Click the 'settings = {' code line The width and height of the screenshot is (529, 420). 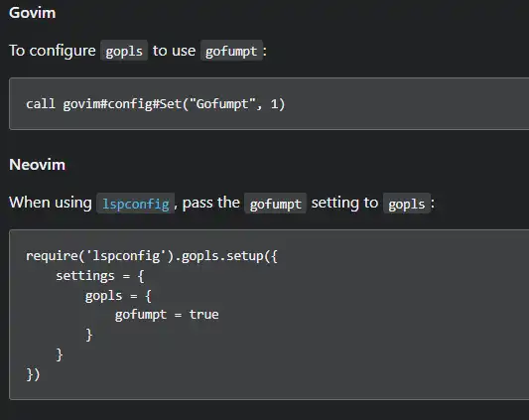tap(100, 276)
